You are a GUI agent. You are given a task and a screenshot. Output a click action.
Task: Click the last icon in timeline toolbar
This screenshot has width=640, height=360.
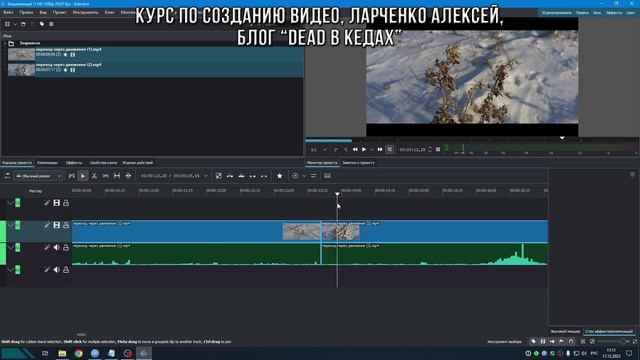327,176
